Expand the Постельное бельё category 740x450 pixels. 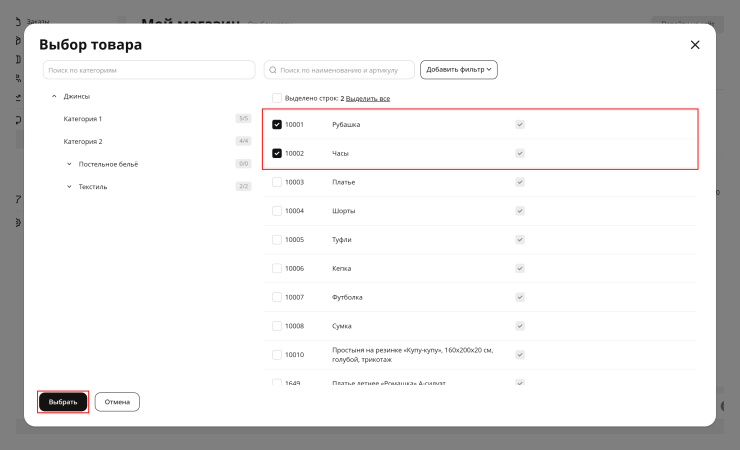pos(69,164)
